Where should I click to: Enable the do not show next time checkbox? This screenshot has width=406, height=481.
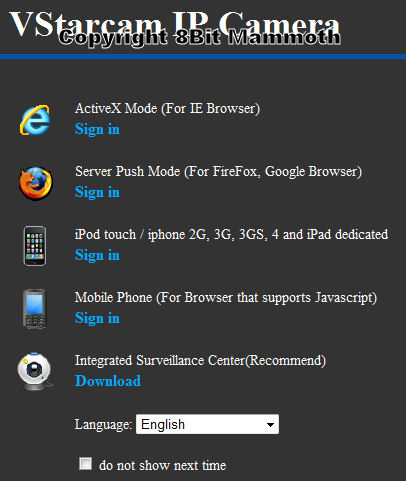85,464
